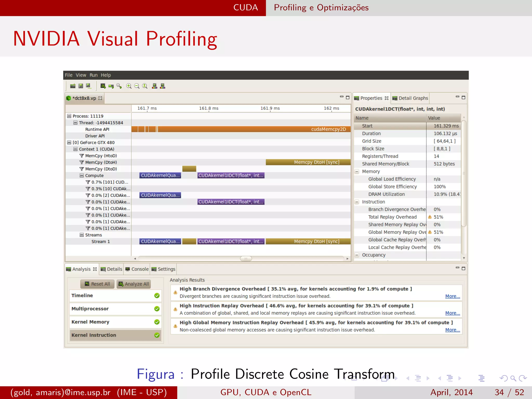Click warning icon of High Instruction Replay result

point(175,309)
